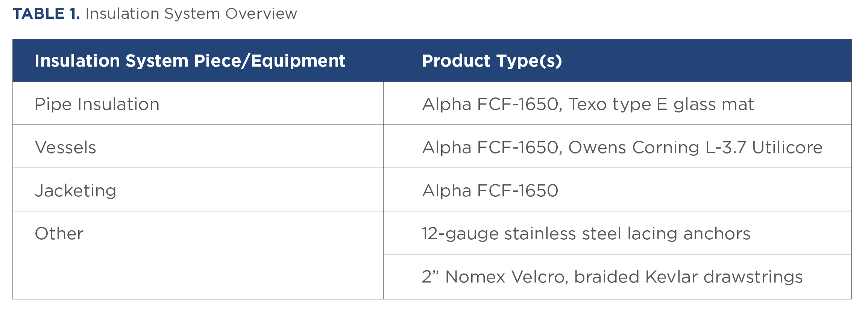868x316 pixels.
Task: Select the "L-3.7 Utilicore" product name
Action: point(763,147)
